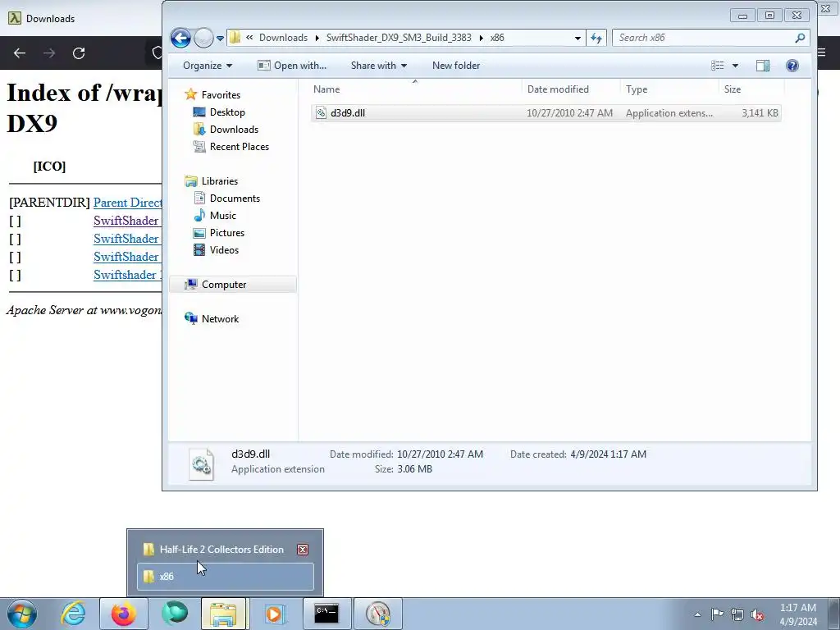Go back in Explorer navigation
The image size is (840, 630).
coord(180,38)
